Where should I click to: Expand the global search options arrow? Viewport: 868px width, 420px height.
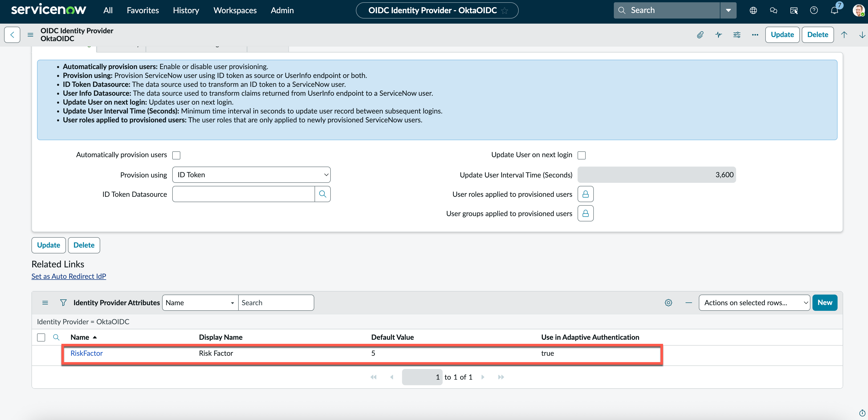pyautogui.click(x=728, y=10)
